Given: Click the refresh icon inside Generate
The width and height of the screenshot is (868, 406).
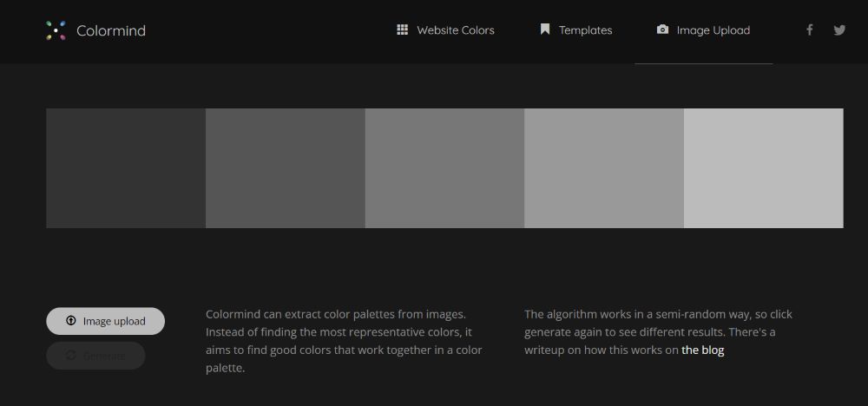Looking at the screenshot, I should tap(71, 356).
